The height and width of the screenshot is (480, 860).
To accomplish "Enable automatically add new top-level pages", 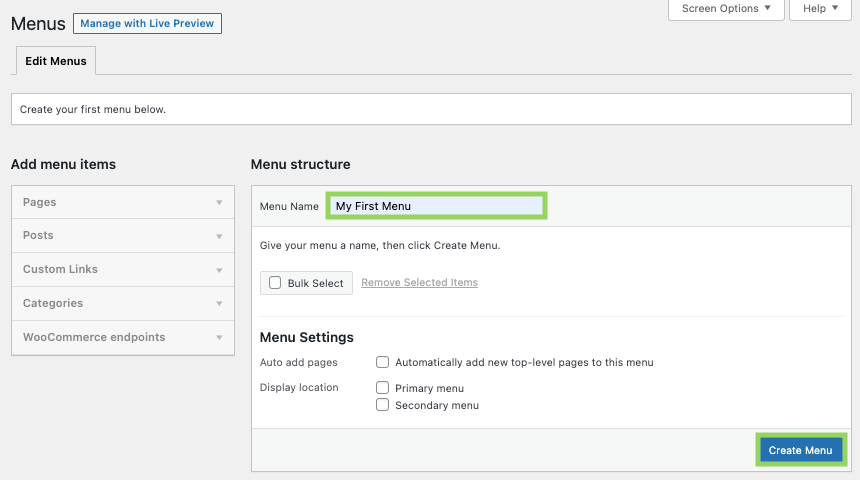I will tap(382, 362).
